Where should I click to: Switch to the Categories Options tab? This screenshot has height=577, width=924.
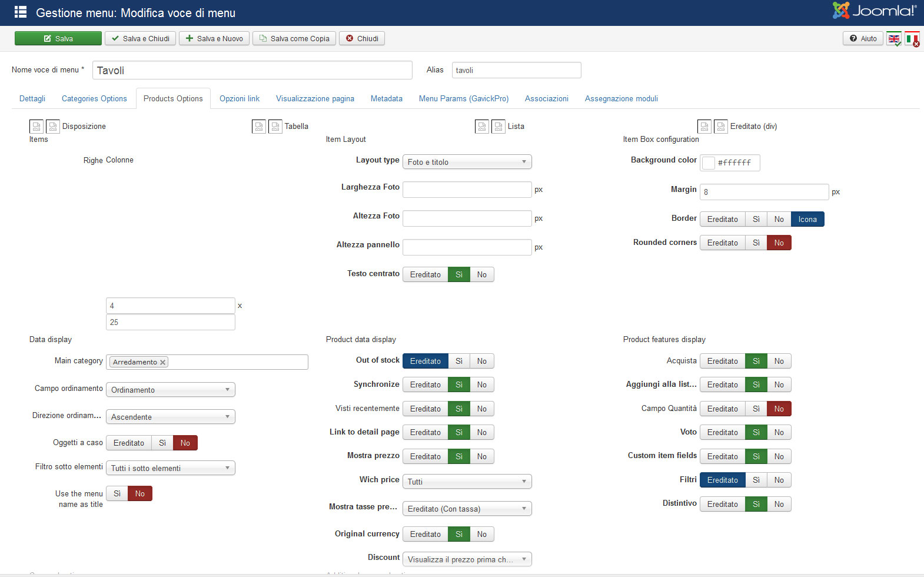point(94,98)
